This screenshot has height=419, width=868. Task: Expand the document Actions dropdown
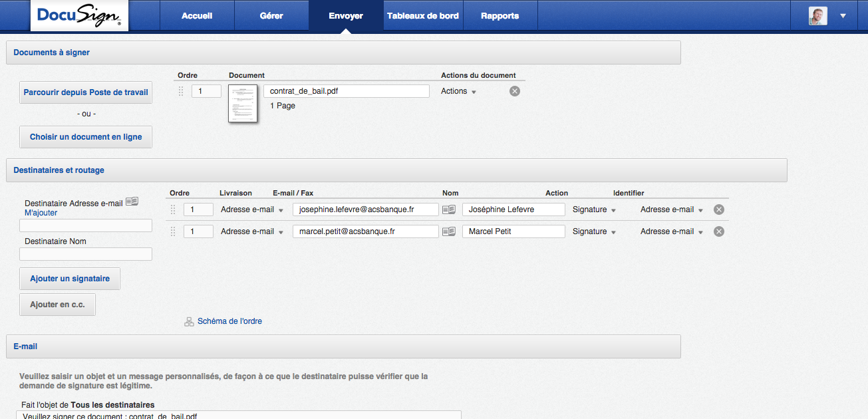click(459, 91)
